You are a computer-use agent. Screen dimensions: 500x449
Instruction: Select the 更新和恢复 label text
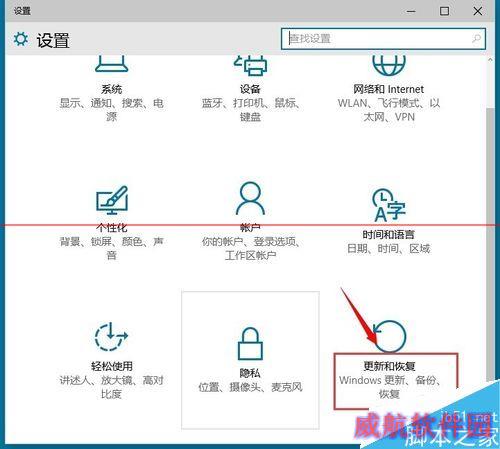(x=389, y=366)
